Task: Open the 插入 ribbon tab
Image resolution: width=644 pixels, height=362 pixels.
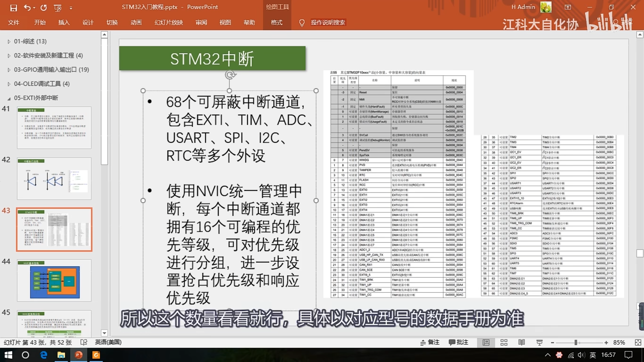Action: (64, 23)
